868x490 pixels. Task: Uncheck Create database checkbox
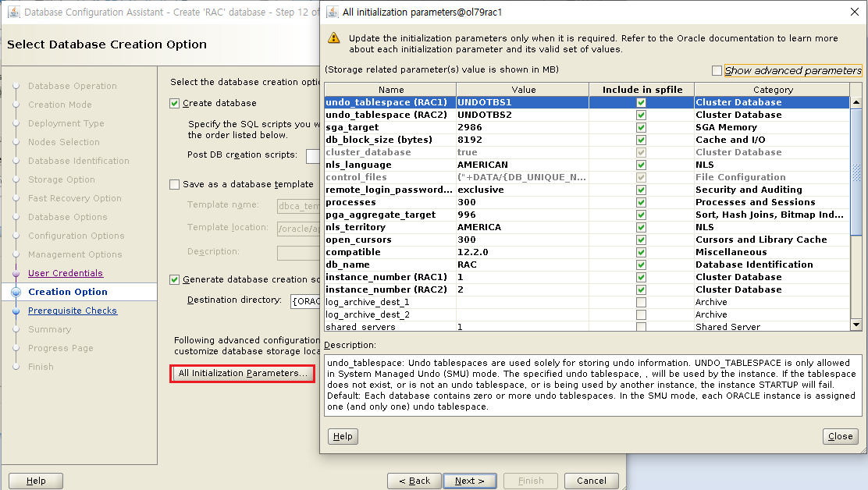174,103
